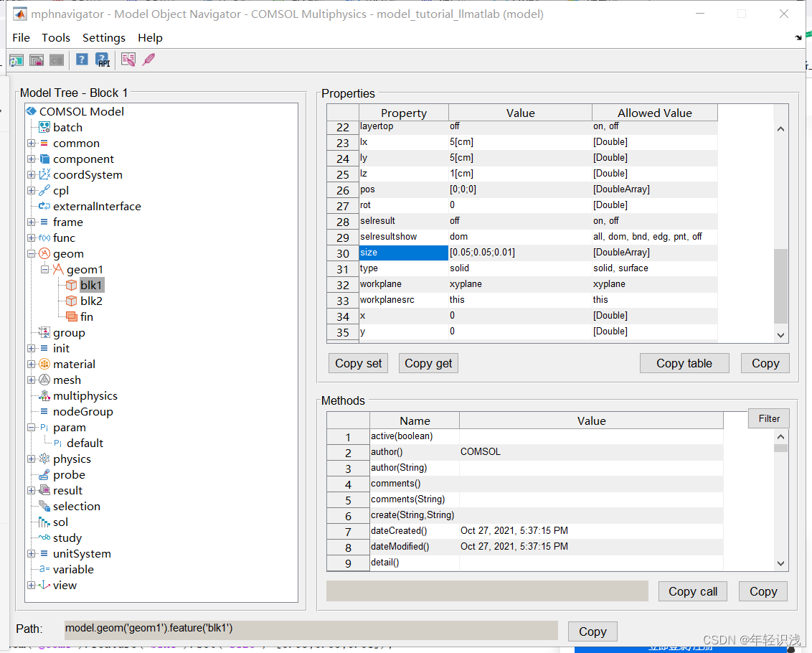Collapse the geom tree node

click(31, 254)
